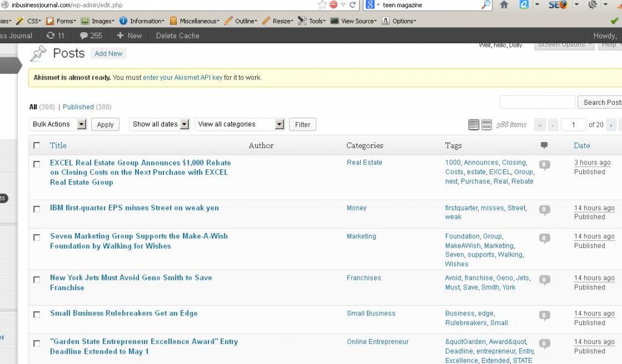Click the current page number field
The image size is (622, 364).
pos(573,125)
